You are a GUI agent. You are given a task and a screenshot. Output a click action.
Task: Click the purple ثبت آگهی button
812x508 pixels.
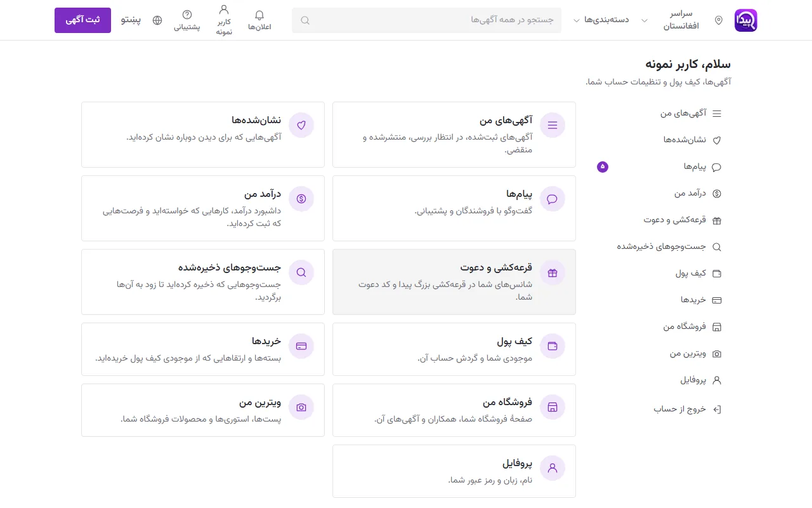82,20
